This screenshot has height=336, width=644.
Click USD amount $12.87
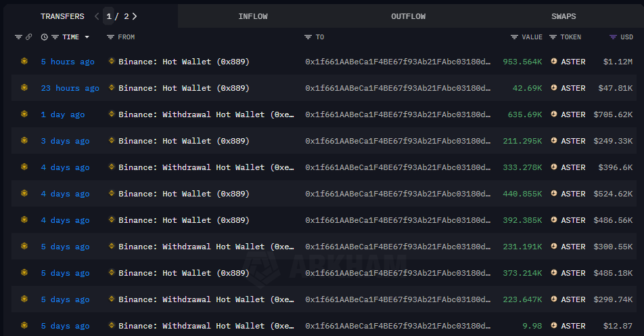point(618,326)
